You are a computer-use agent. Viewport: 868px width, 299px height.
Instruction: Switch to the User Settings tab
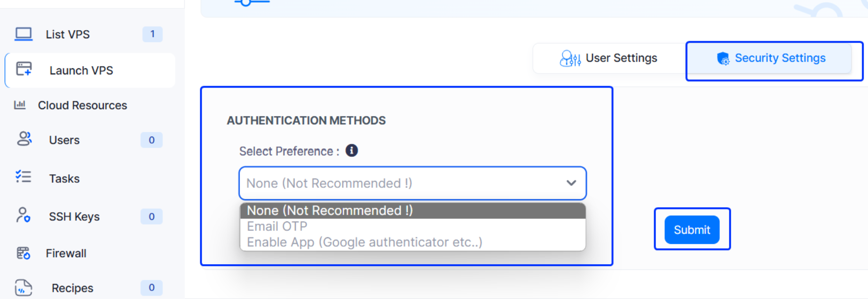[609, 58]
